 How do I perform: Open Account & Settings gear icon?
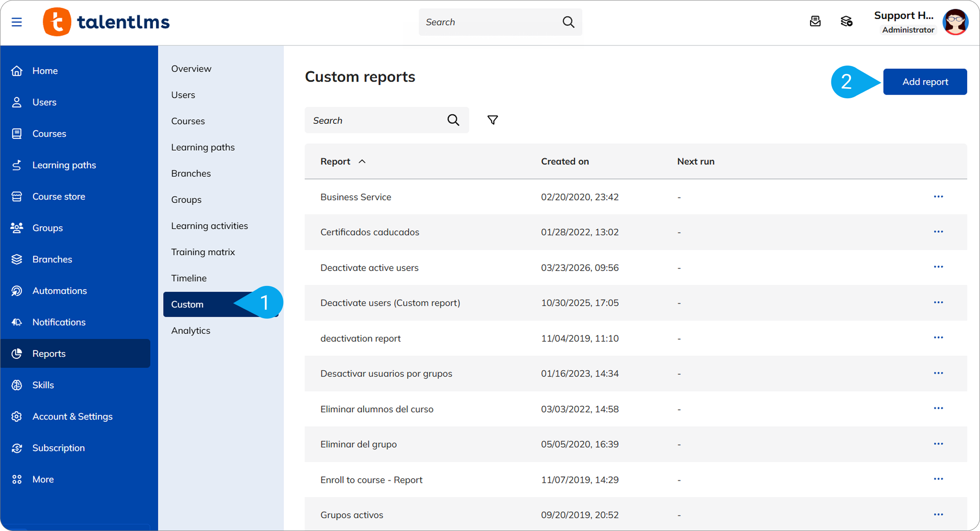point(17,417)
